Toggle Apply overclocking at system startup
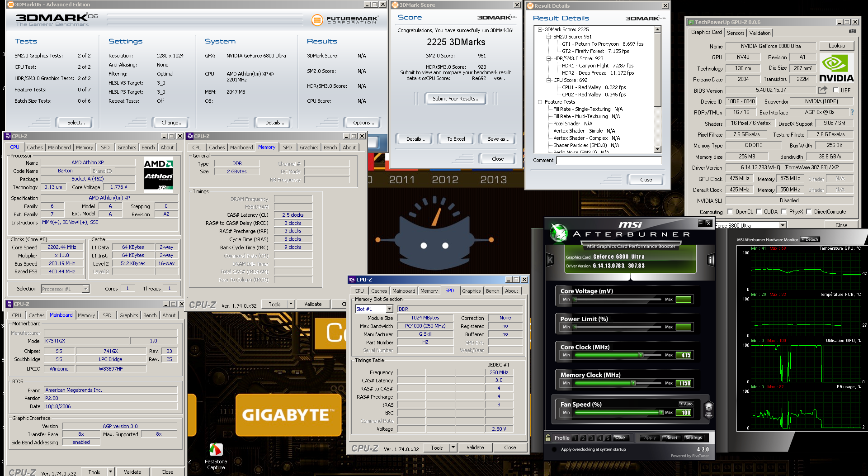 coord(554,449)
